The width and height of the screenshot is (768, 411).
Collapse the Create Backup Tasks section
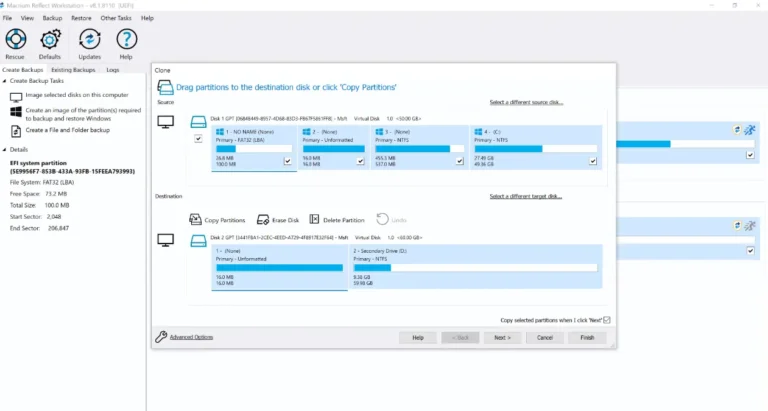click(4, 81)
